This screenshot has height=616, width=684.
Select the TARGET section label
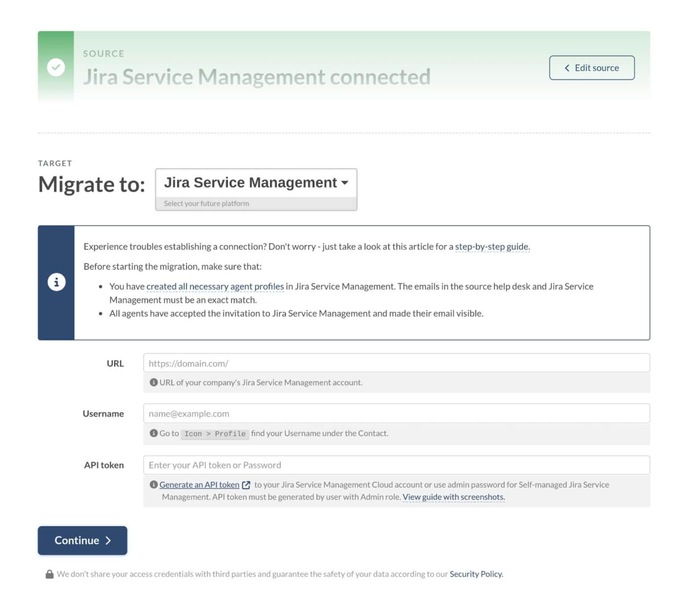click(x=55, y=163)
